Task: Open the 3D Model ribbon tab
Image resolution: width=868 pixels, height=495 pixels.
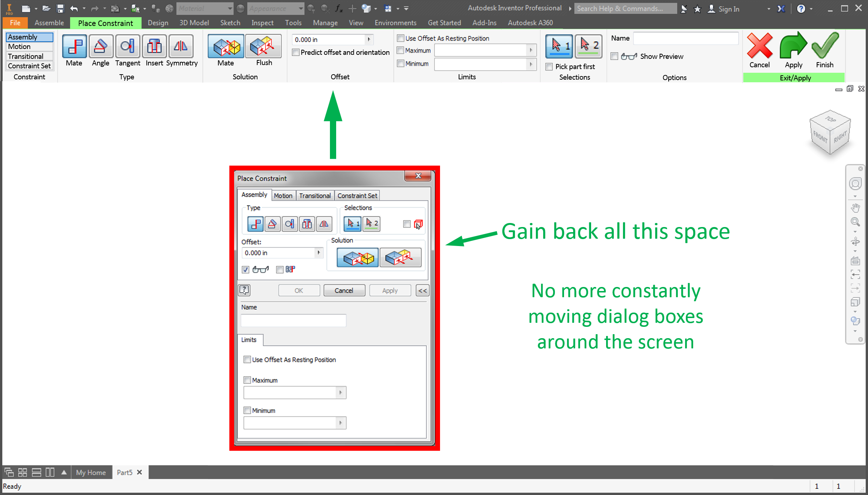Action: [194, 23]
